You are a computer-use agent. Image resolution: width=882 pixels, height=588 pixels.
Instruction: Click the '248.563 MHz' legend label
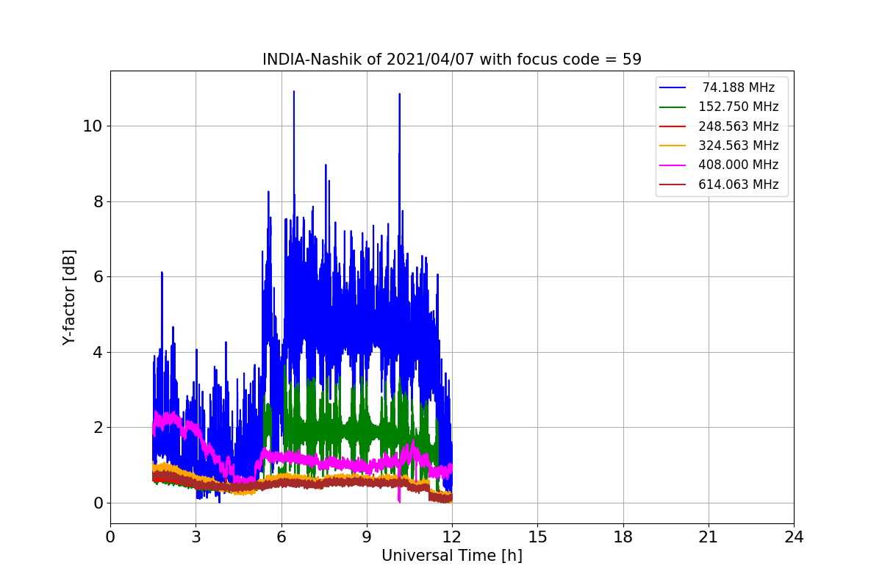click(x=739, y=126)
